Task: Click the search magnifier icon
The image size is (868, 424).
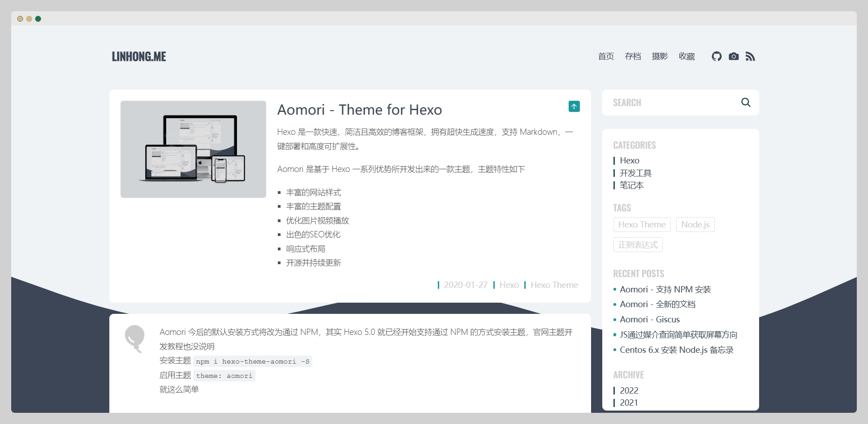Action: tap(746, 103)
